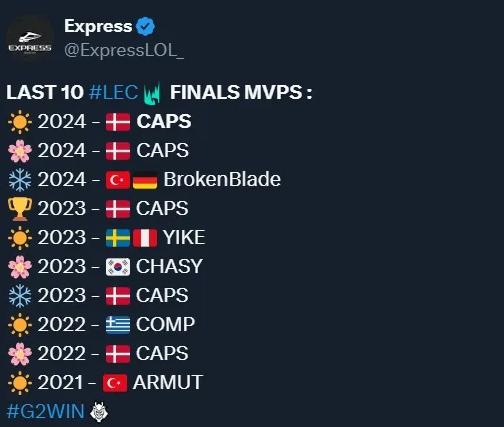The width and height of the screenshot is (504, 427).
Task: Click the sun emoji on the top 2024 row
Action: (20, 122)
